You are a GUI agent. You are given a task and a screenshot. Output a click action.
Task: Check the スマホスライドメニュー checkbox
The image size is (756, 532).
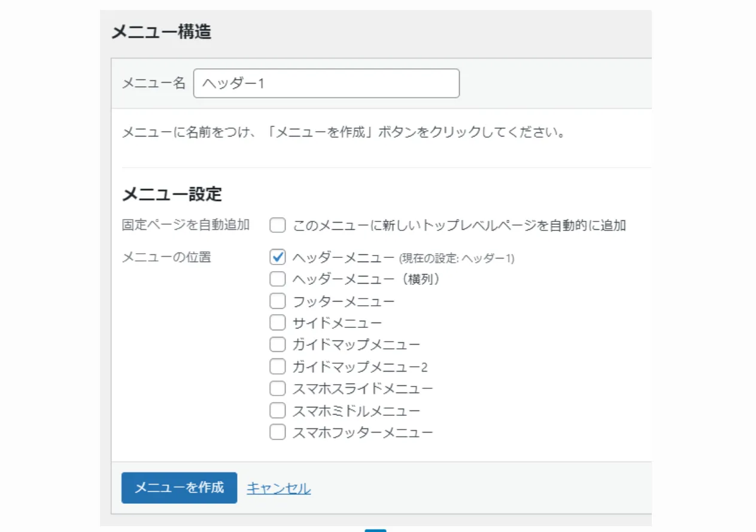pos(277,388)
